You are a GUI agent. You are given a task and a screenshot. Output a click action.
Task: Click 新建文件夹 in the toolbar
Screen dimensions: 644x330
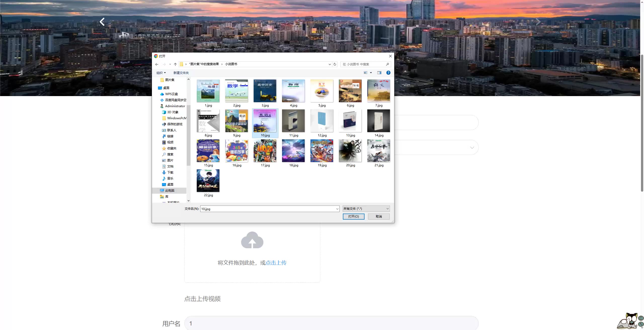(x=181, y=73)
